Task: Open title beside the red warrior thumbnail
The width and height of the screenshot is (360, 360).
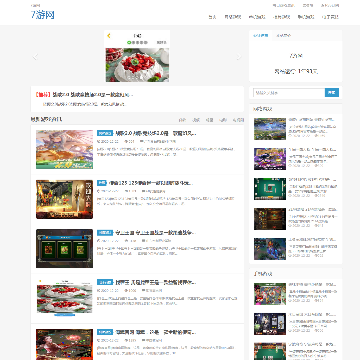Action: pyautogui.click(x=156, y=332)
